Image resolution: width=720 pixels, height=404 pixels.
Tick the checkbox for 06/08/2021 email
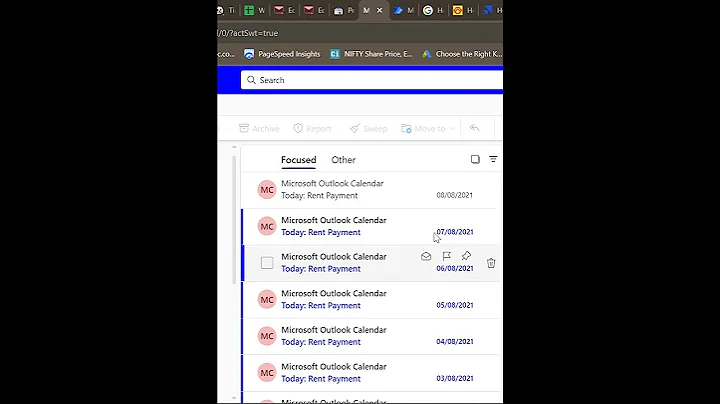click(x=267, y=263)
